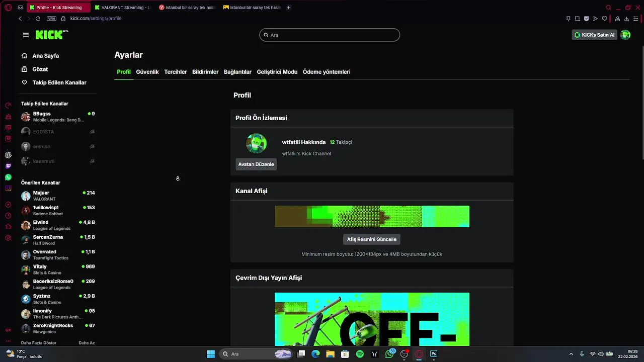Click the padlock site info icon
The height and width of the screenshot is (362, 644).
(63, 19)
